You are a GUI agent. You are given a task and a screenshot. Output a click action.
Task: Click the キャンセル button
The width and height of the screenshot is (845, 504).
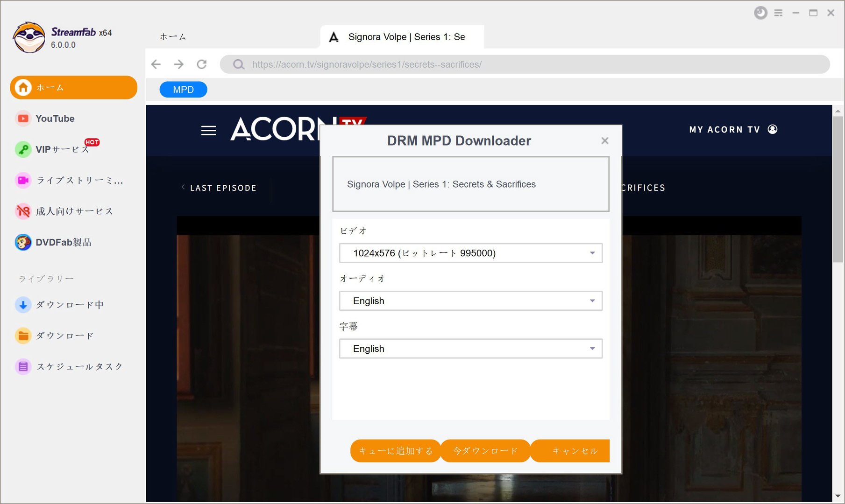(570, 451)
